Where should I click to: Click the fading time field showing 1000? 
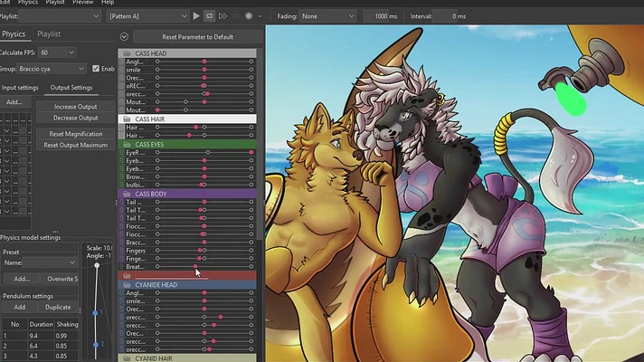pos(382,16)
